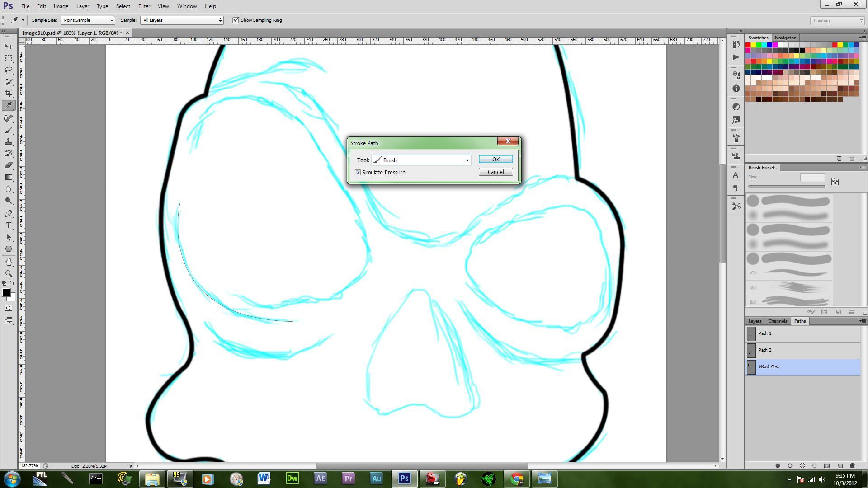
Task: Switch to the Navigator tab
Action: (x=785, y=38)
